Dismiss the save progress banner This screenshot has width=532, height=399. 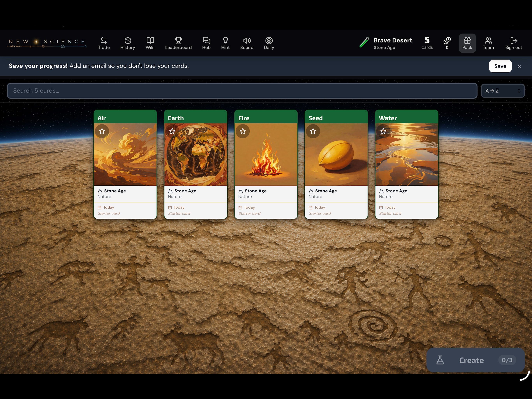(x=519, y=66)
